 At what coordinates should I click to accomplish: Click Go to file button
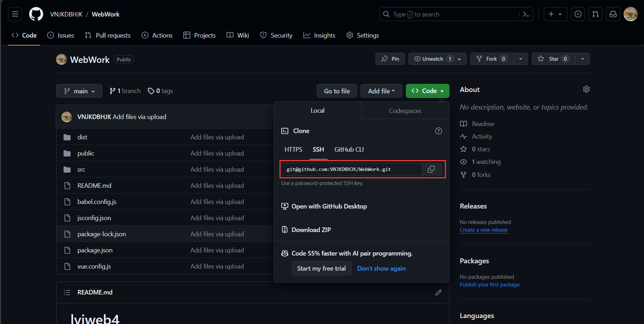(x=337, y=91)
